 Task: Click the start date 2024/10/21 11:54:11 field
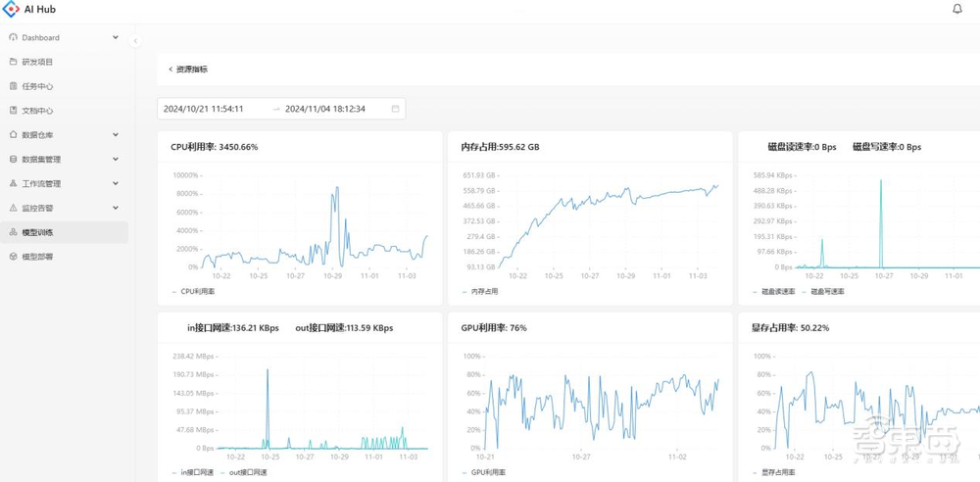(204, 109)
